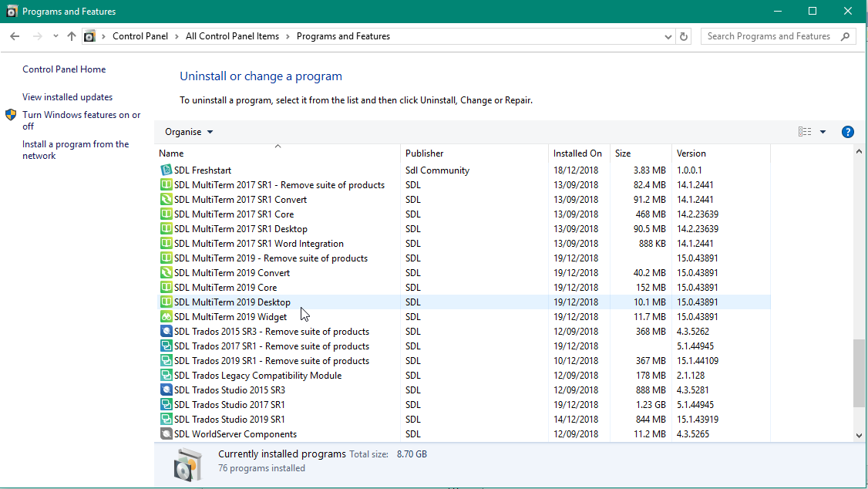
Task: Click the SDL Freshstart program icon
Action: click(x=166, y=170)
